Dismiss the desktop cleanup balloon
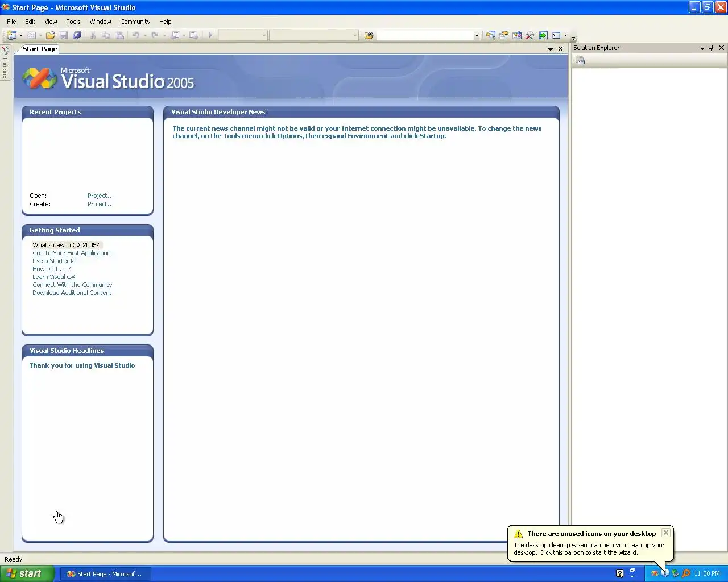This screenshot has width=728, height=582. point(665,533)
